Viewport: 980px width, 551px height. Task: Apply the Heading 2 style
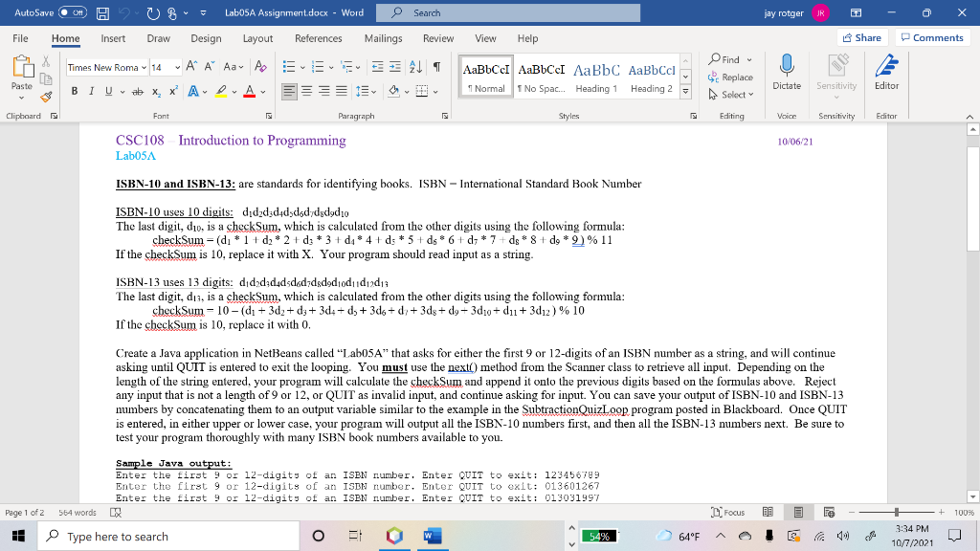pos(651,77)
